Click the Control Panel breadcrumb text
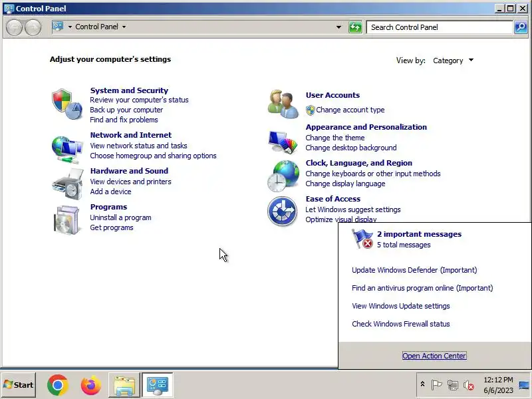The image size is (532, 399). [96, 27]
